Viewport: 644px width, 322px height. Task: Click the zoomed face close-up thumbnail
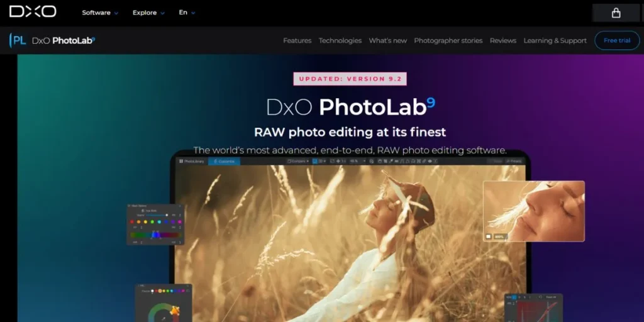pos(533,211)
